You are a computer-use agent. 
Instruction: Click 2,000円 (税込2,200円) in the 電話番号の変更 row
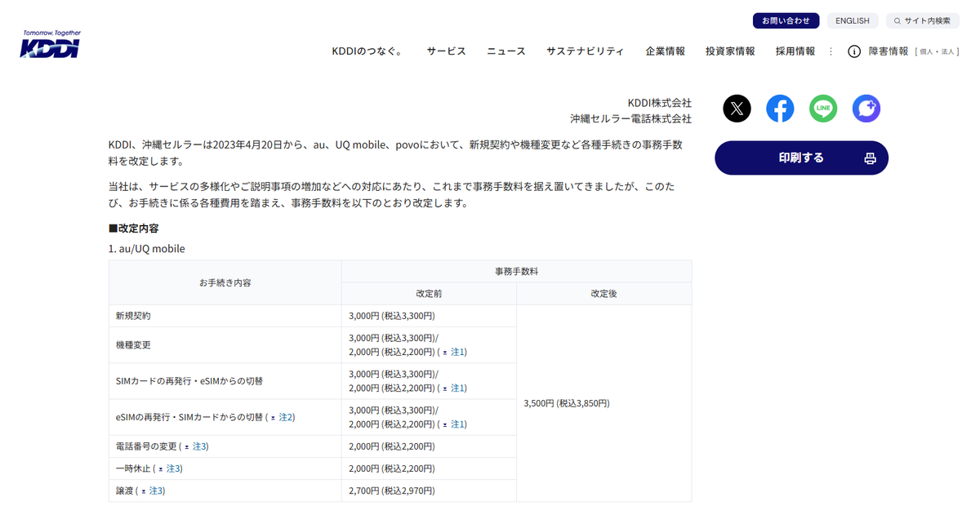point(429,446)
